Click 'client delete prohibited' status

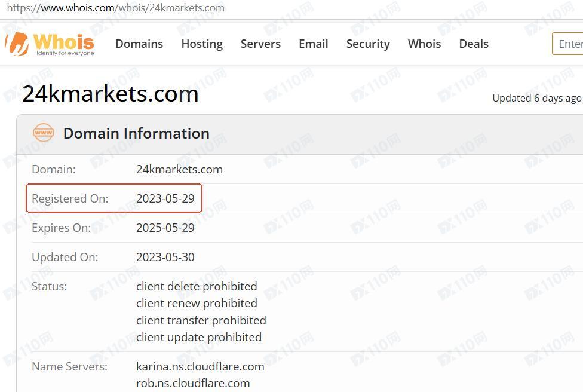pos(197,286)
